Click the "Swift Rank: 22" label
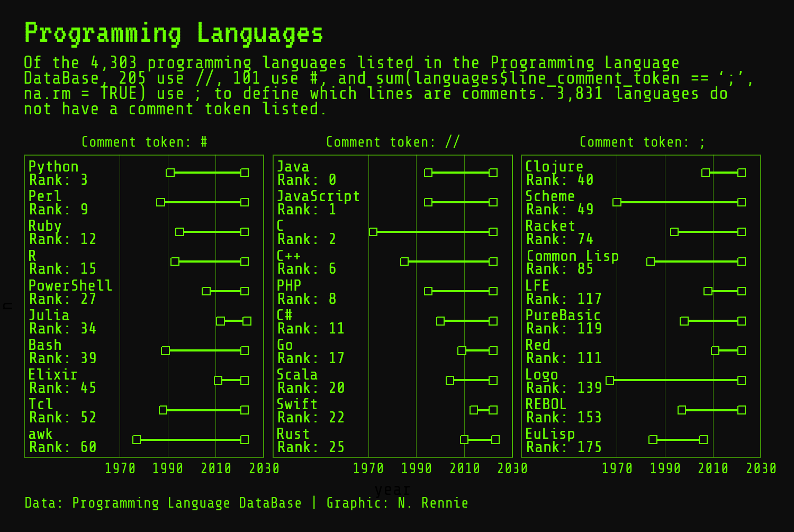This screenshot has height=532, width=794. click(311, 411)
